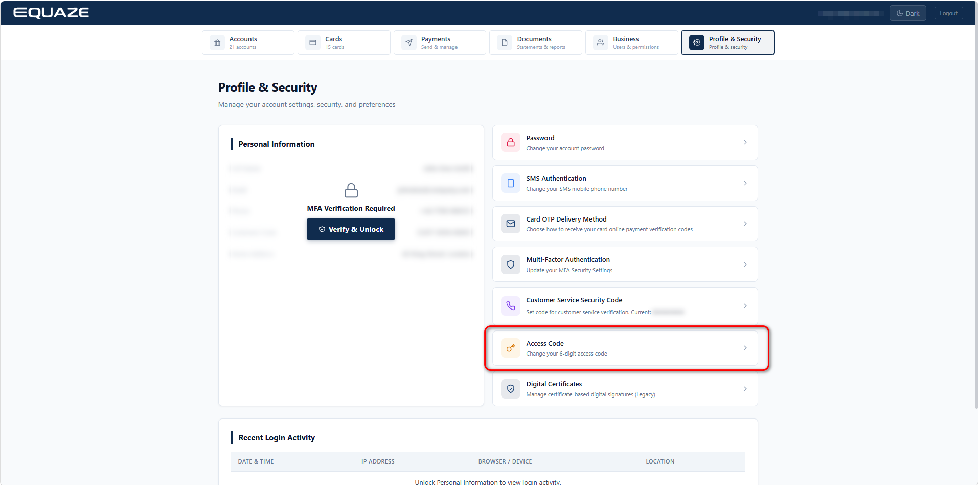Click 'Unlock Personal Information to view' message
980x485 pixels.
(488, 482)
